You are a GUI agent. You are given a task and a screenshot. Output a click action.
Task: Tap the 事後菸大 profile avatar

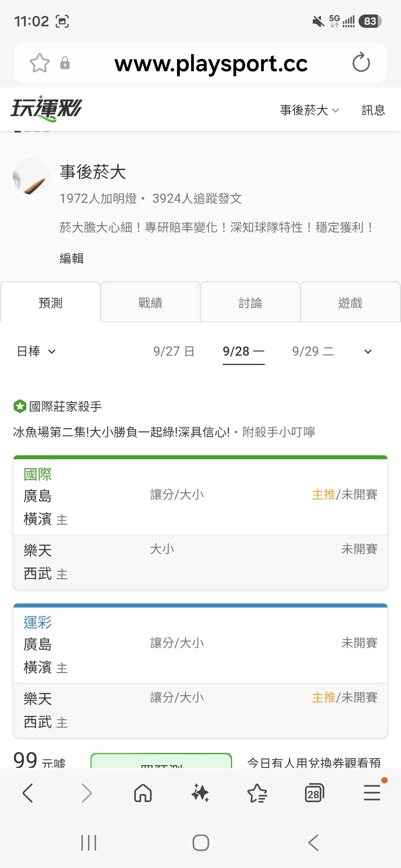[x=31, y=176]
